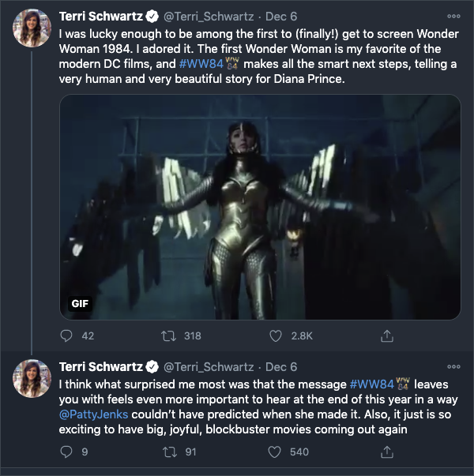Image resolution: width=474 pixels, height=476 pixels.
Task: Open Terri Schwartz avatar on second tweet
Action: coord(32,378)
